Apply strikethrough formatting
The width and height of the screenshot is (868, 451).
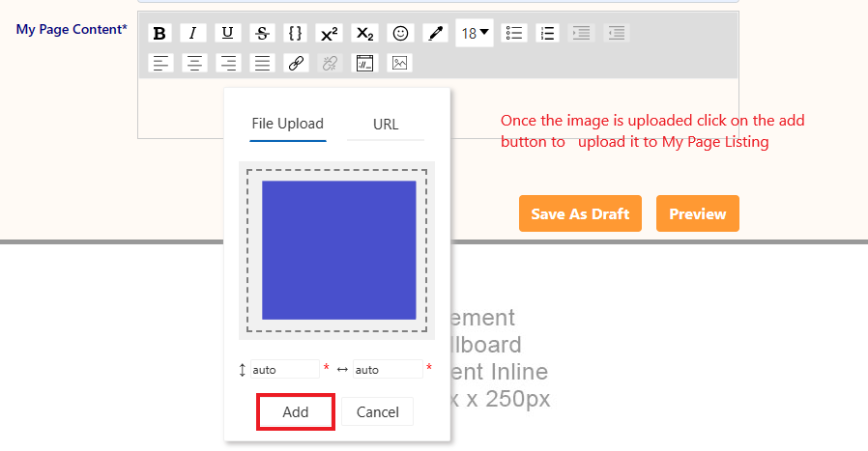[x=262, y=33]
